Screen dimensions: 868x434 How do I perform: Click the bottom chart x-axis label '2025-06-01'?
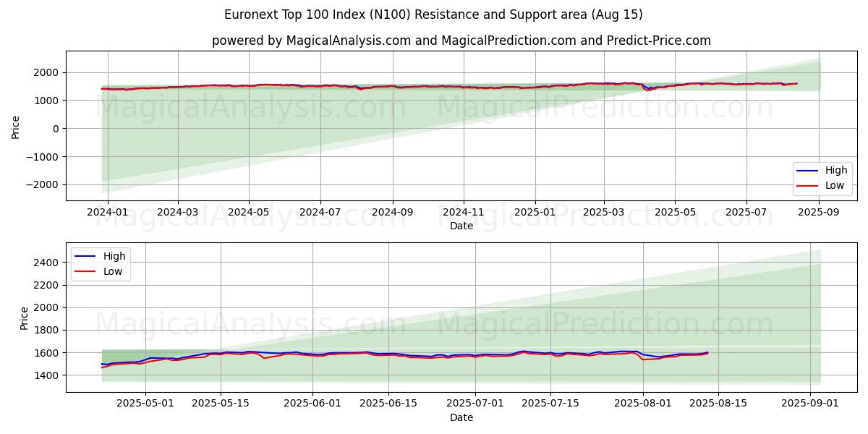pos(313,404)
